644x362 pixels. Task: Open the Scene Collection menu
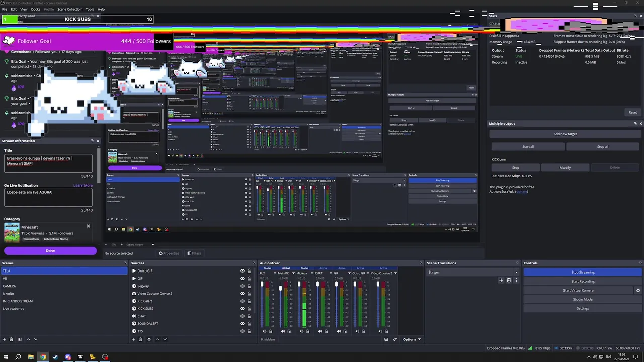click(x=69, y=9)
